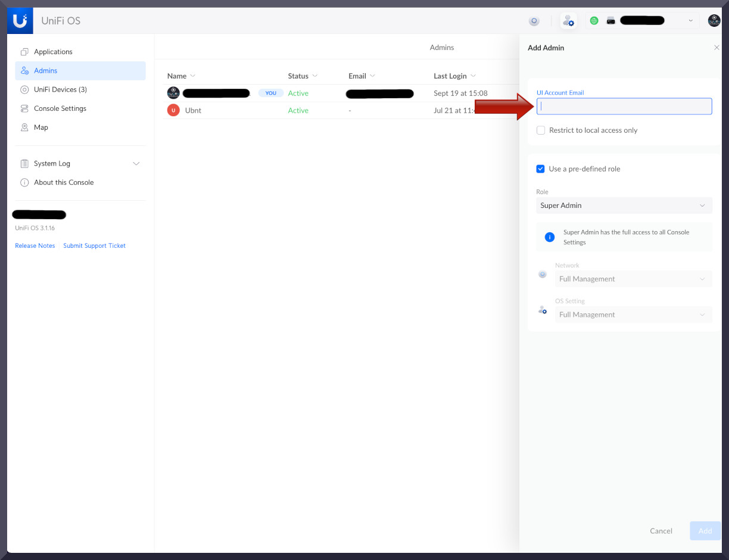
Task: Enable Restrict to local access only
Action: 540,130
